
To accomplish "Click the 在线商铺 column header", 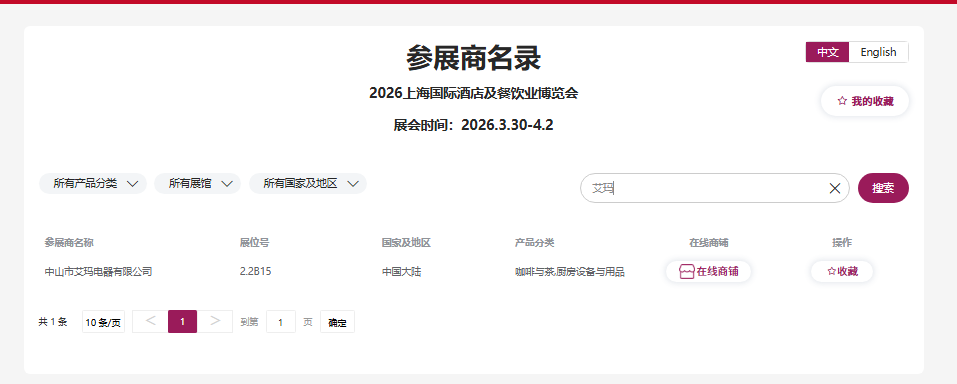I will pyautogui.click(x=709, y=242).
